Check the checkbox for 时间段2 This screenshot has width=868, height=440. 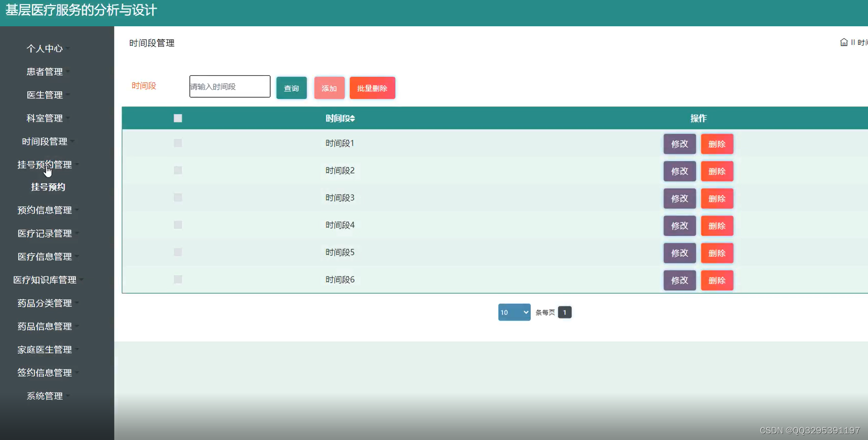[178, 171]
